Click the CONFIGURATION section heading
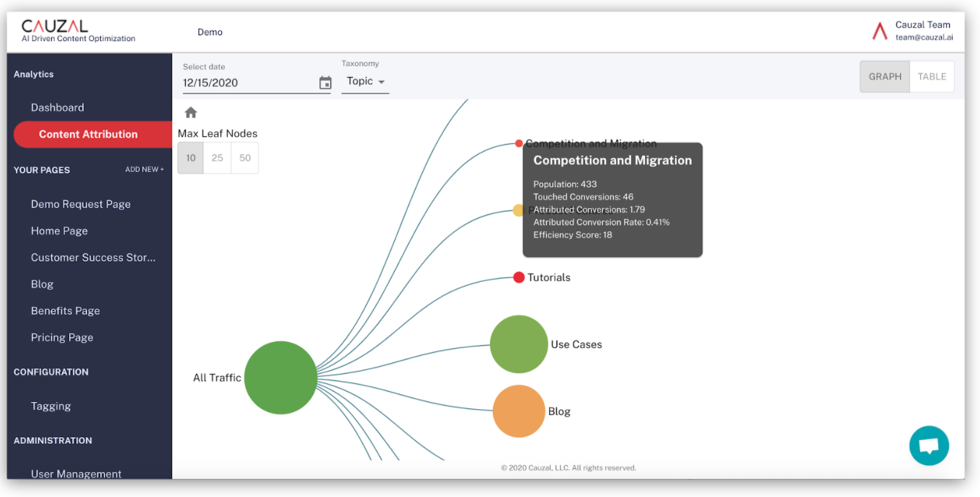The width and height of the screenshot is (980, 497). (x=51, y=372)
